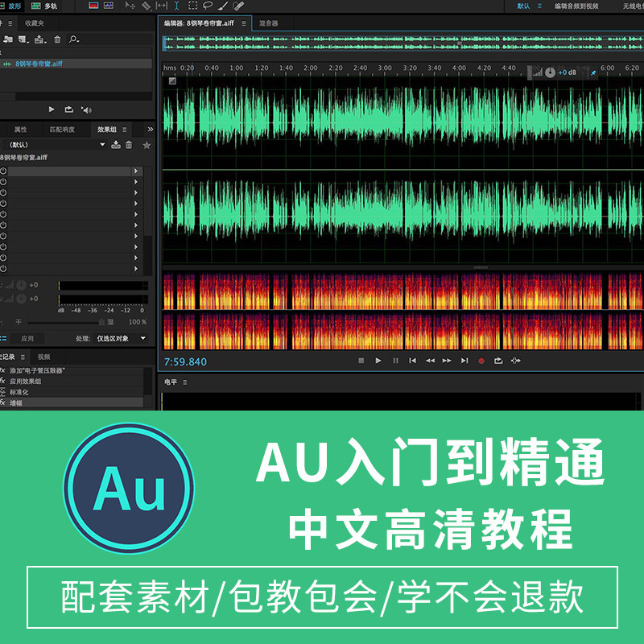Screen dimensions: 644x644
Task: Stop playback in the transport bar
Action: (361, 361)
